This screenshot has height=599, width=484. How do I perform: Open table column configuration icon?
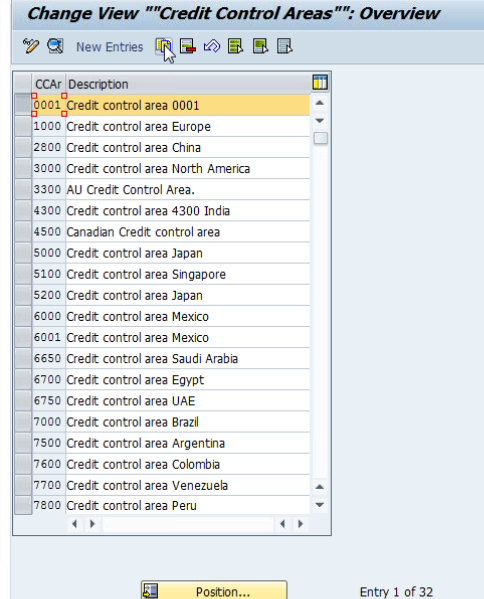[320, 83]
